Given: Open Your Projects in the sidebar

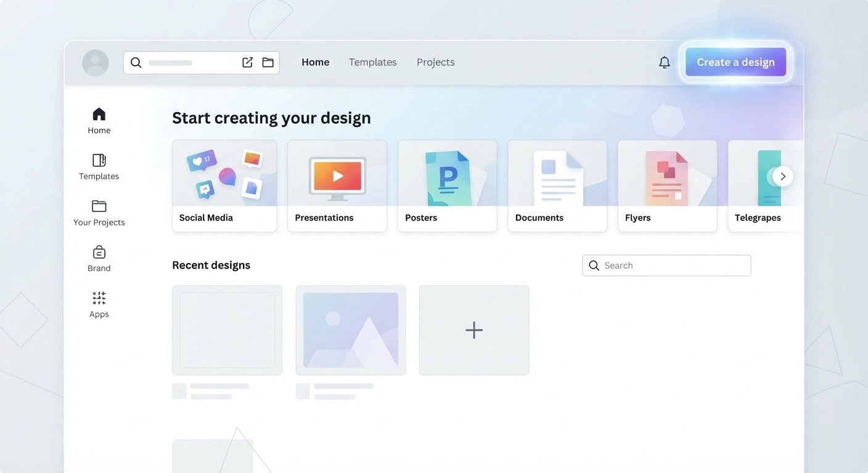Looking at the screenshot, I should point(99,213).
